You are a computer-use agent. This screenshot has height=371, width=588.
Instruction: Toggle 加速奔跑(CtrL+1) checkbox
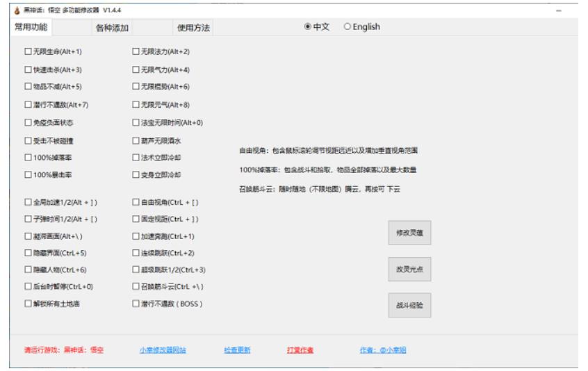[136, 236]
